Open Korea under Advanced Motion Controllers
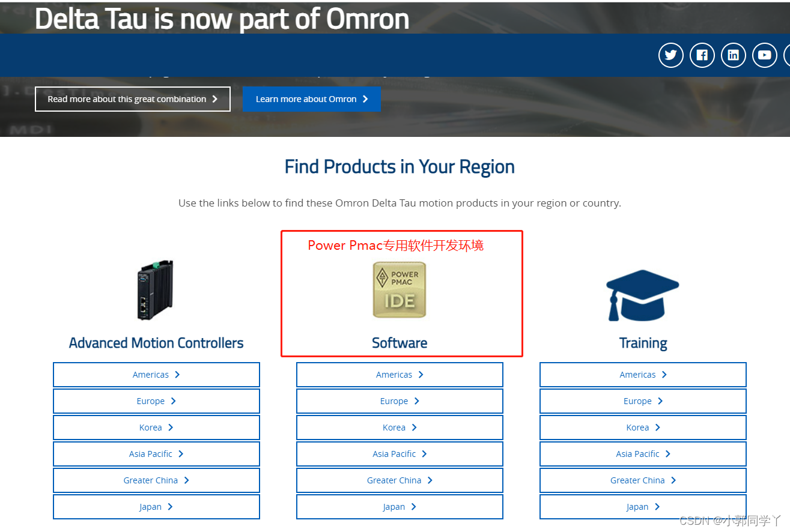The image size is (790, 532). 156,428
